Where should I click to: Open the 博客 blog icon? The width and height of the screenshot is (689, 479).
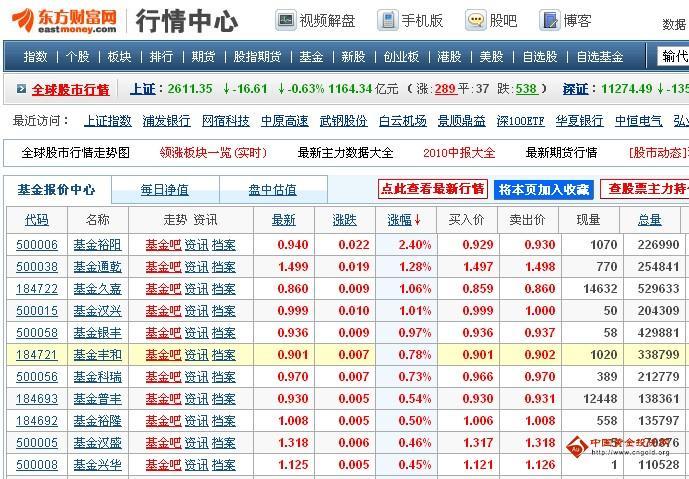(x=550, y=20)
